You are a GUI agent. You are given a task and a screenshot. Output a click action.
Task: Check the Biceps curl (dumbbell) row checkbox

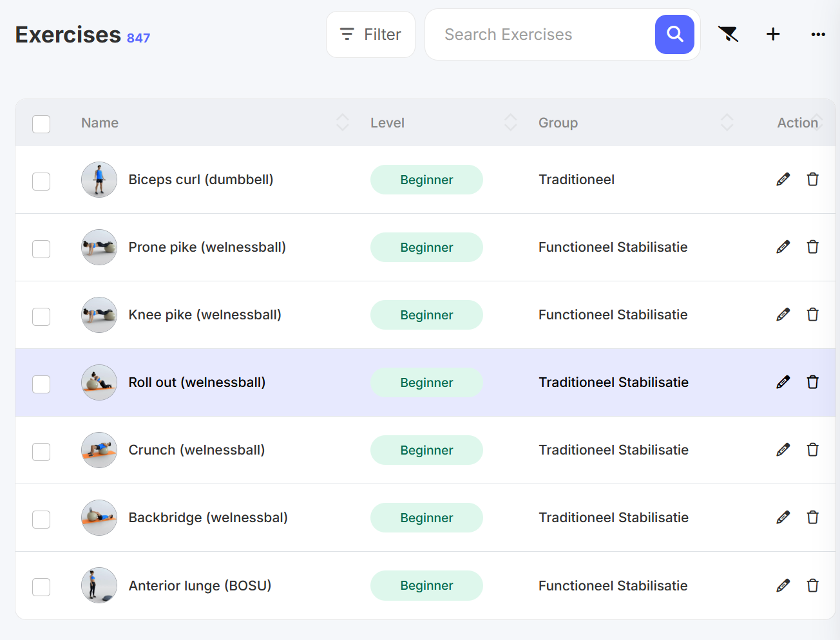pyautogui.click(x=41, y=182)
